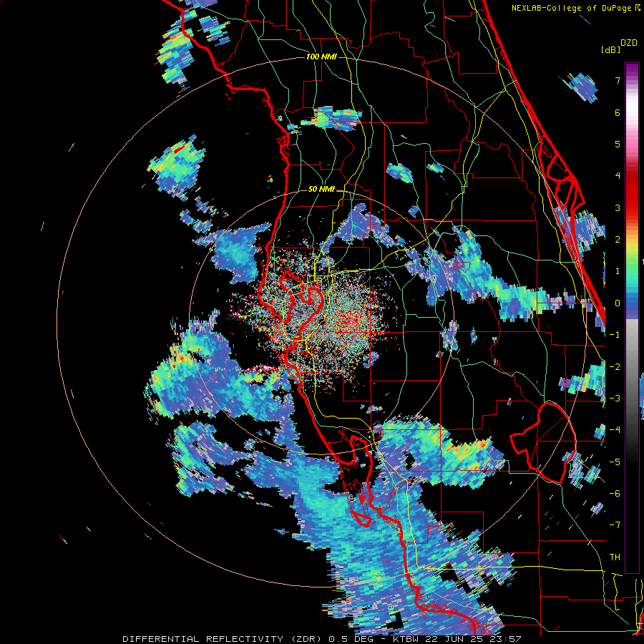Click the DIFFERENTIAL REFLECTIVITY caption text
644x644 pixels.
pos(203,639)
